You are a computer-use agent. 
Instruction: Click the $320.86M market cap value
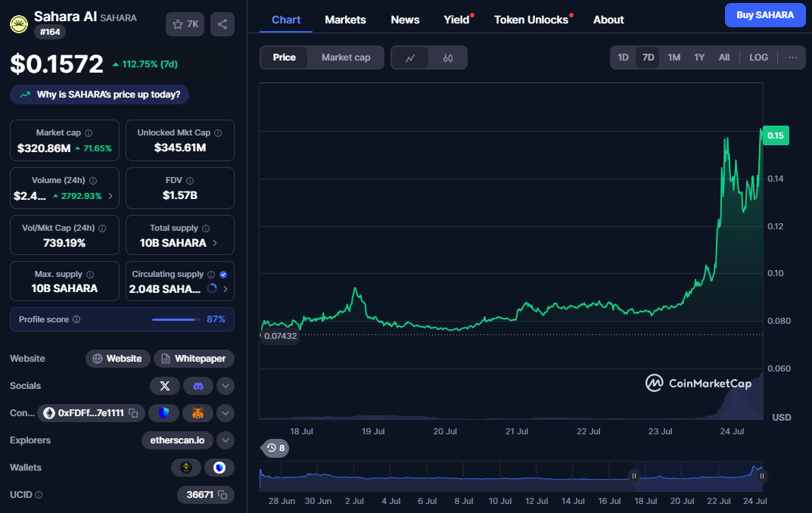click(44, 148)
